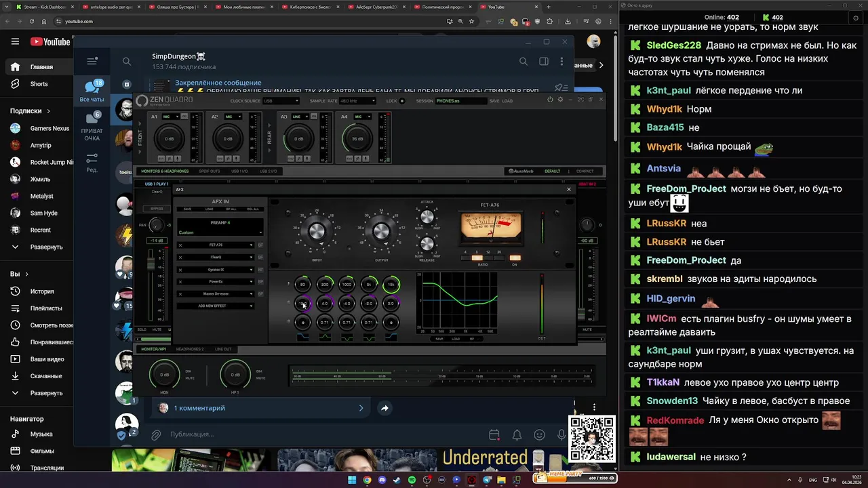Click the FET-A76 INPUT knob
The height and width of the screenshot is (488, 868).
click(x=317, y=231)
